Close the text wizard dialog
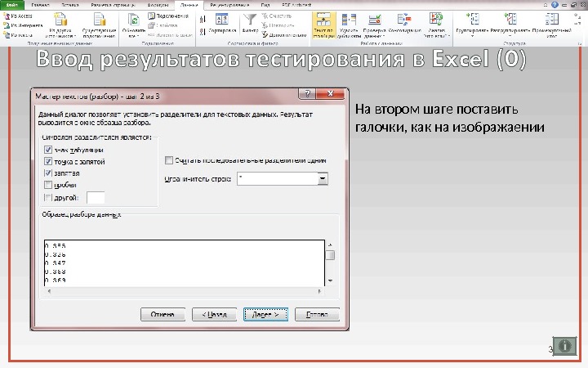 click(x=331, y=94)
